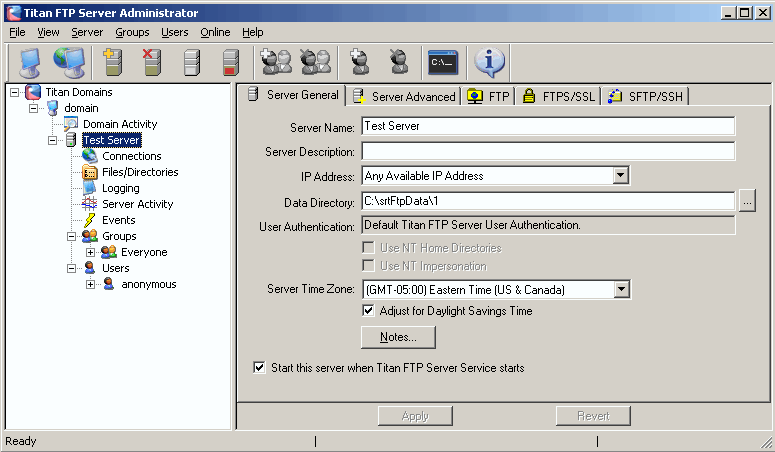Click the remote computer globe toolbar icon
The image size is (775, 452).
point(69,63)
